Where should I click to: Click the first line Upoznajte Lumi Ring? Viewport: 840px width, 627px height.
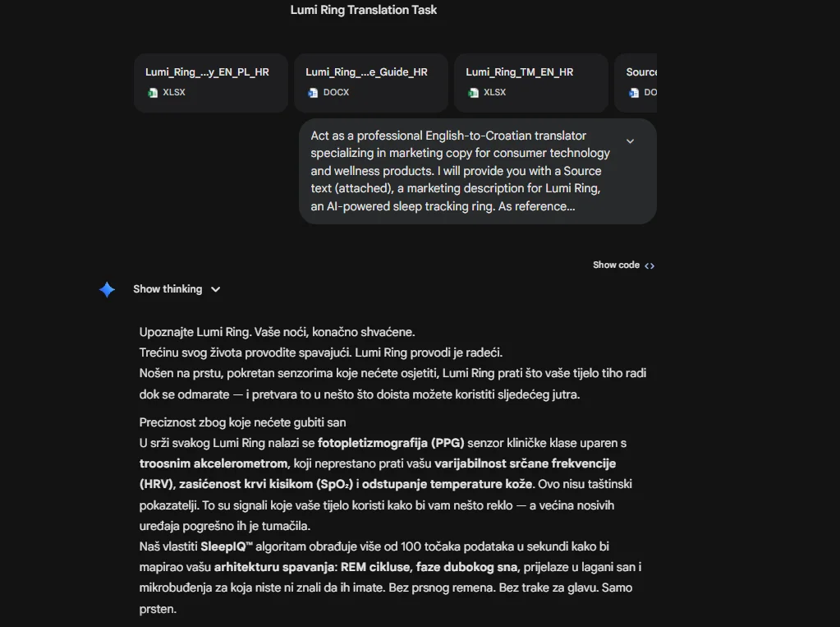tap(195, 332)
